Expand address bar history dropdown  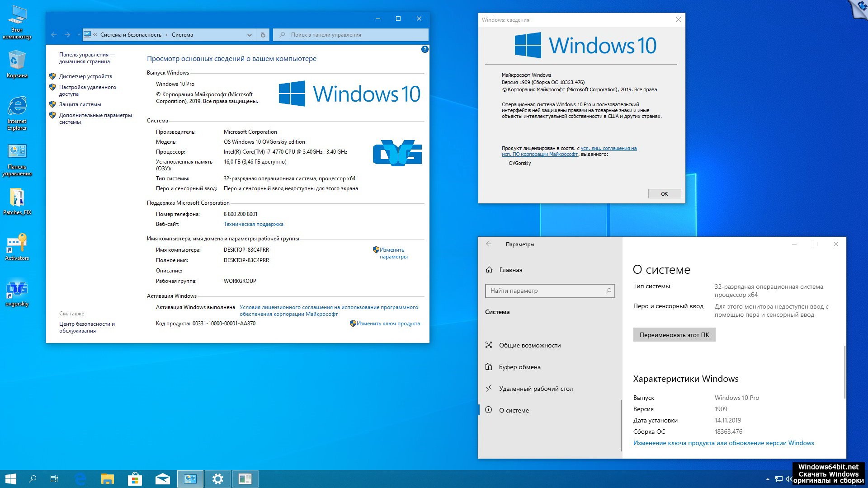point(249,35)
